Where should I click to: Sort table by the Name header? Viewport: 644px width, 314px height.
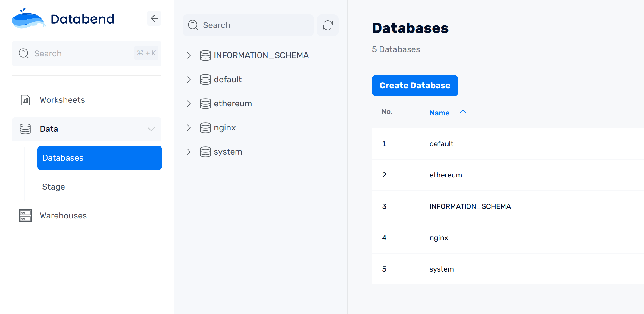[x=439, y=113]
